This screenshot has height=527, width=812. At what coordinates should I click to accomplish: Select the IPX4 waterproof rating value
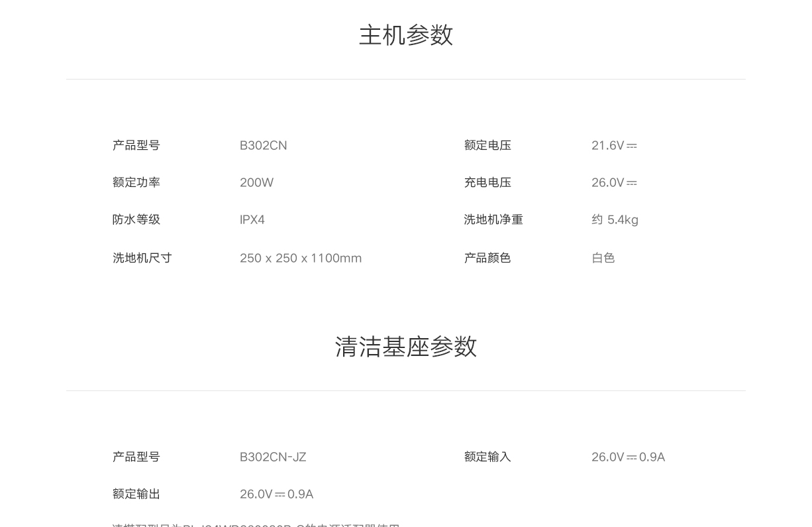252,220
